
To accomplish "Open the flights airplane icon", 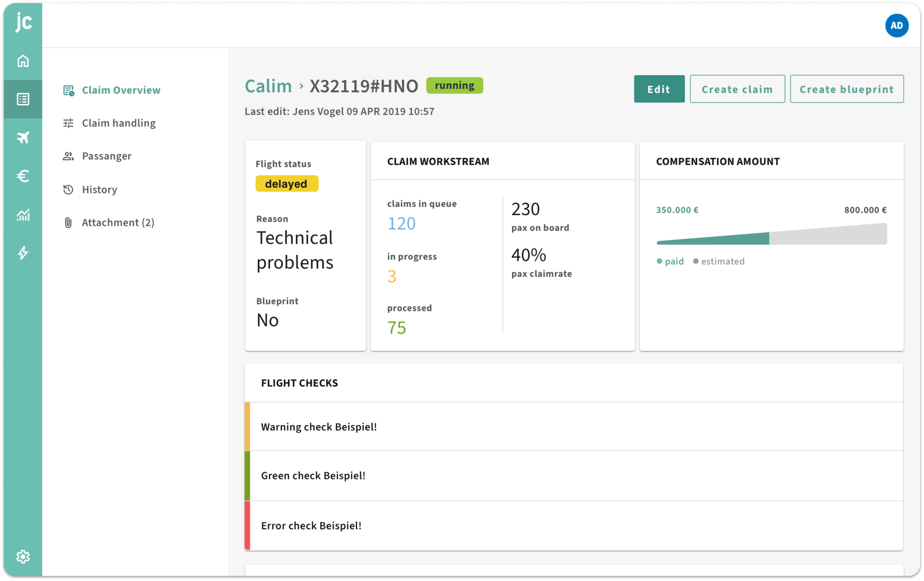I will coord(23,138).
